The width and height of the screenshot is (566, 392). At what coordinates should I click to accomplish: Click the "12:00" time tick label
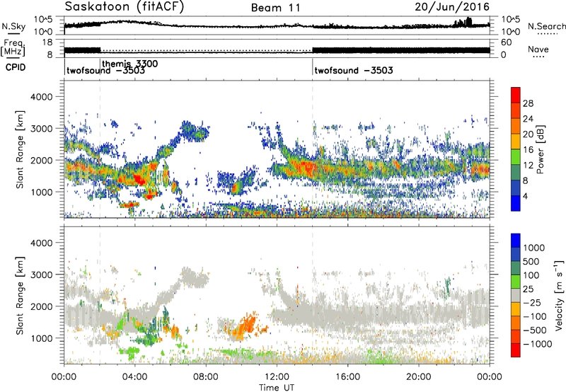(277, 377)
